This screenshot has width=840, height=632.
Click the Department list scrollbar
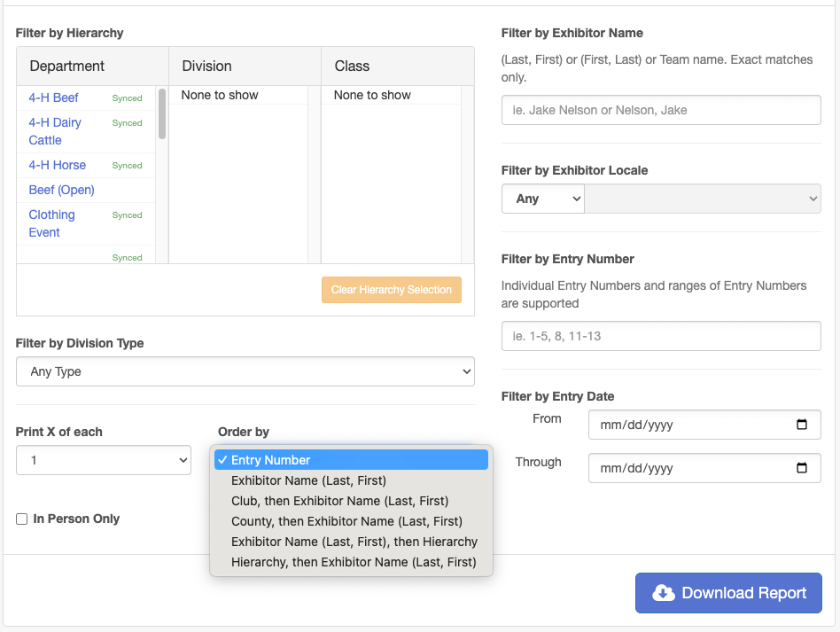pos(162,113)
